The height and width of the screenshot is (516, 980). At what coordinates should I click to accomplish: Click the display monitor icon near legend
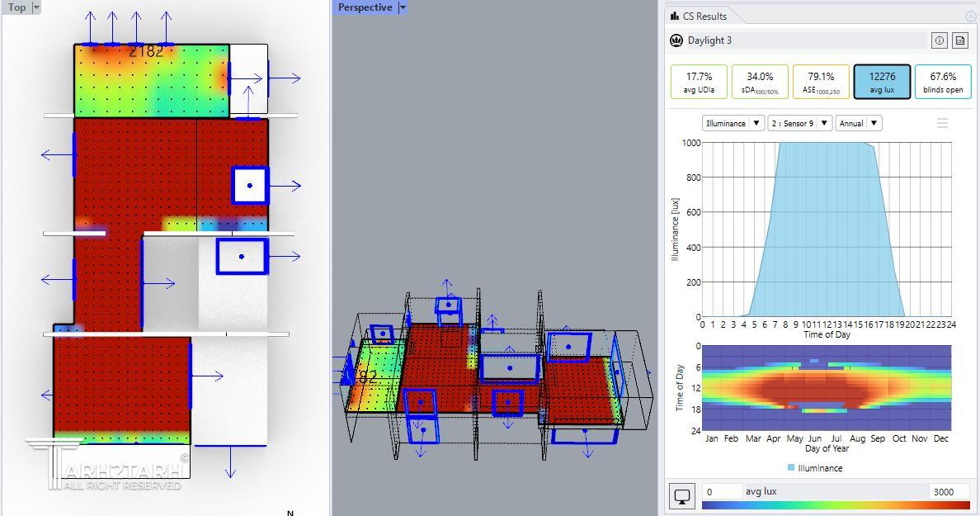681,496
